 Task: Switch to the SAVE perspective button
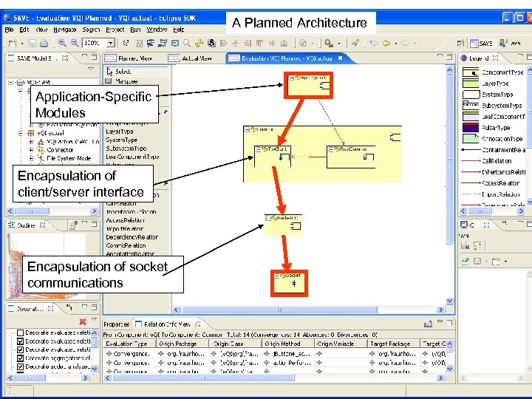pyautogui.click(x=481, y=43)
